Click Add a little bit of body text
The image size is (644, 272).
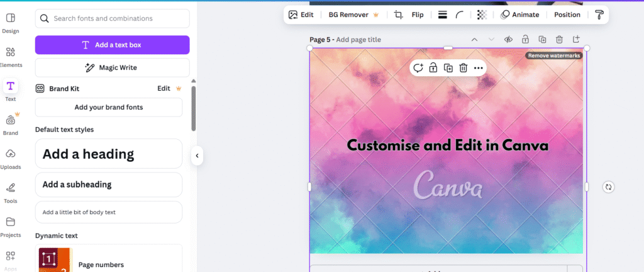click(109, 212)
